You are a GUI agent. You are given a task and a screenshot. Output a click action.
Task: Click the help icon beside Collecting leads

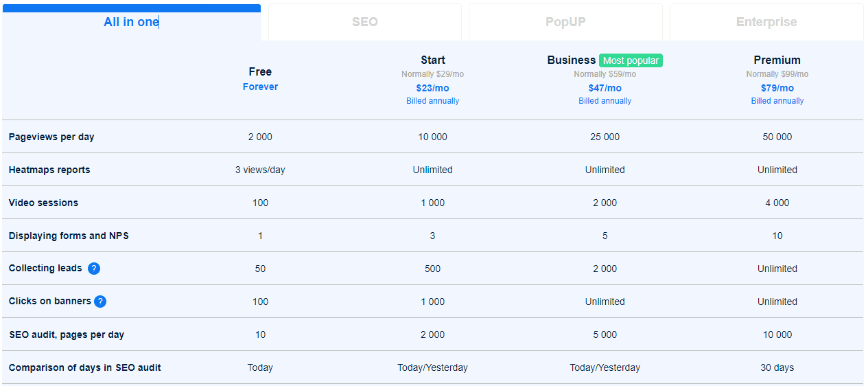94,269
